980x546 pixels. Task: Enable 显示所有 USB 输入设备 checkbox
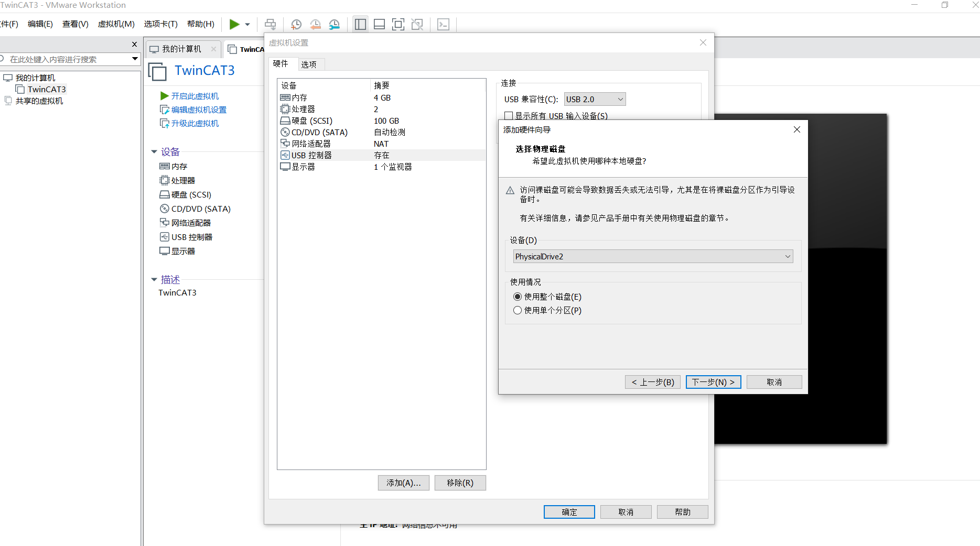508,115
